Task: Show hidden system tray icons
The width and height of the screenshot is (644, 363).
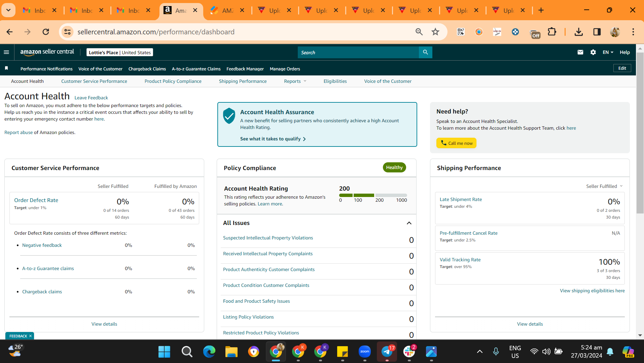Action: pyautogui.click(x=480, y=352)
